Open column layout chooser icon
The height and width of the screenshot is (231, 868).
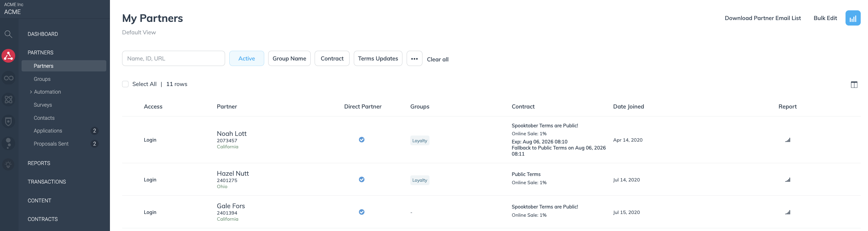pos(853,84)
